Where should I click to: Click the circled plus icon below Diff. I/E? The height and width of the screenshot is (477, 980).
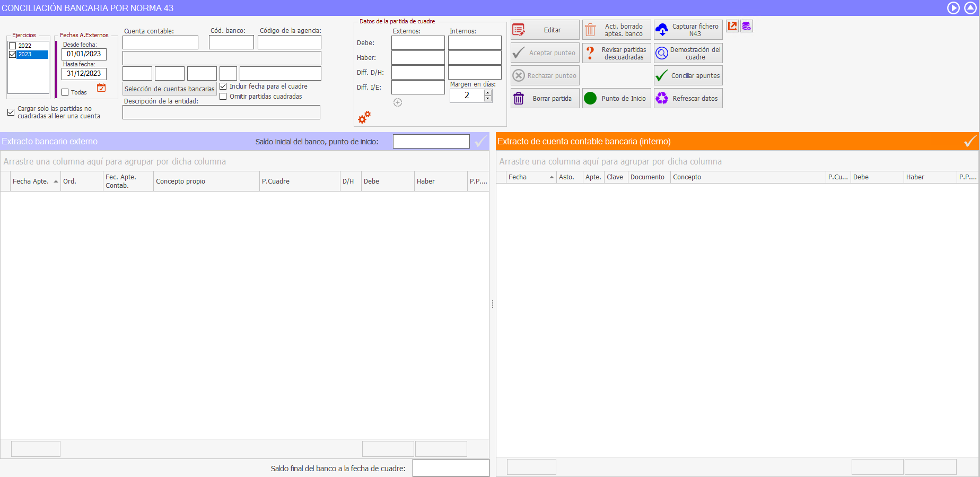tap(398, 102)
